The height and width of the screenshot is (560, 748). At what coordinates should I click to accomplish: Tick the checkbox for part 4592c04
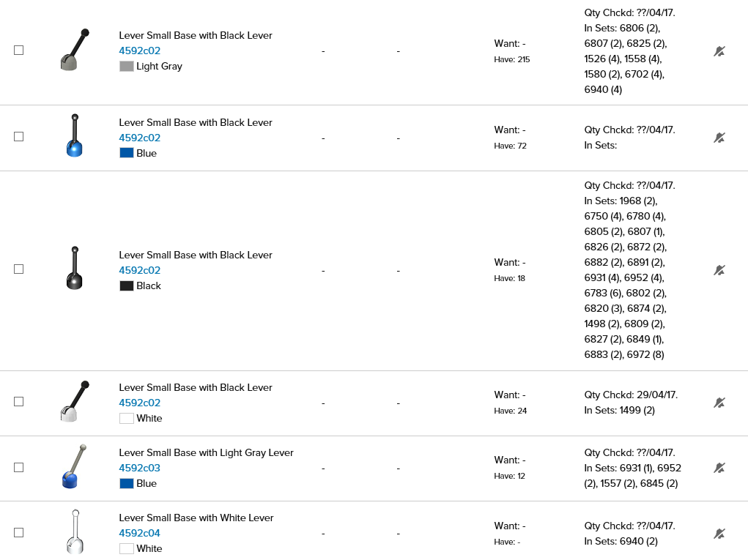tap(19, 533)
